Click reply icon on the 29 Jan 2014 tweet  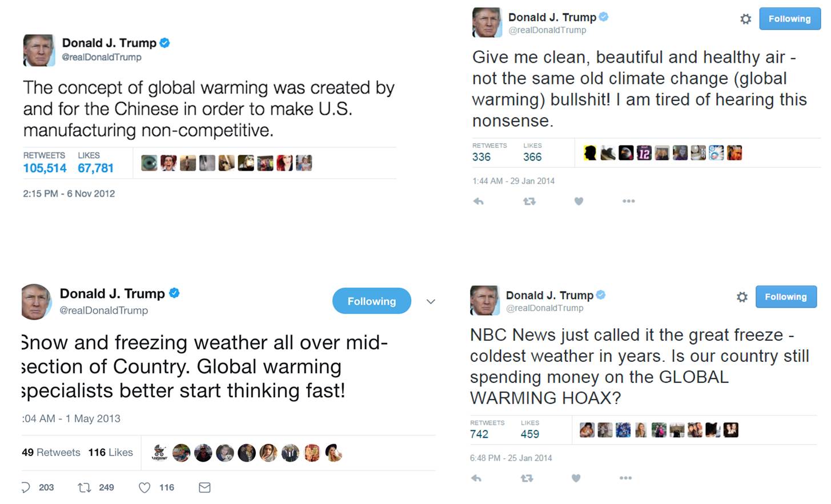pyautogui.click(x=479, y=201)
